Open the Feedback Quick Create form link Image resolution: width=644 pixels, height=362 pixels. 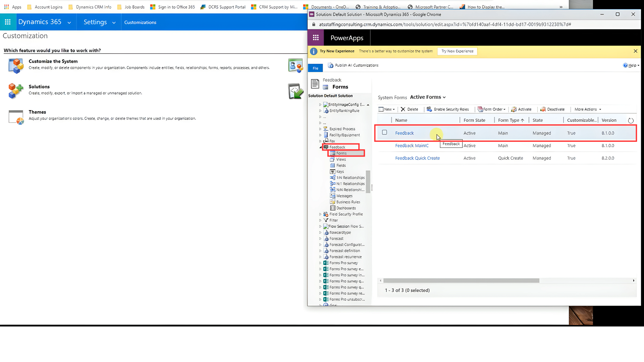click(x=417, y=158)
